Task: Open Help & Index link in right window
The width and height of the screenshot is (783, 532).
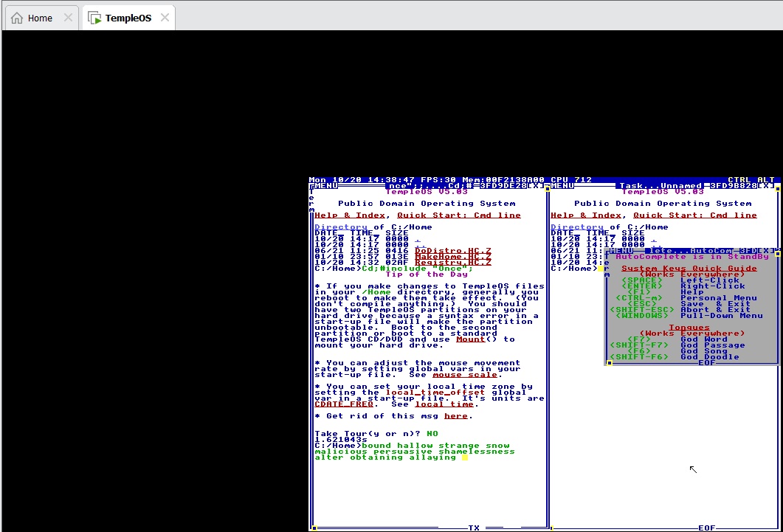Action: pos(586,215)
